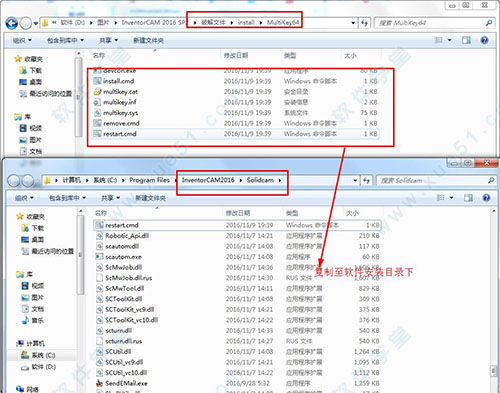Click search magnifier in Solidcam search box
Screen dimensions: 500x393
[x=491, y=180]
